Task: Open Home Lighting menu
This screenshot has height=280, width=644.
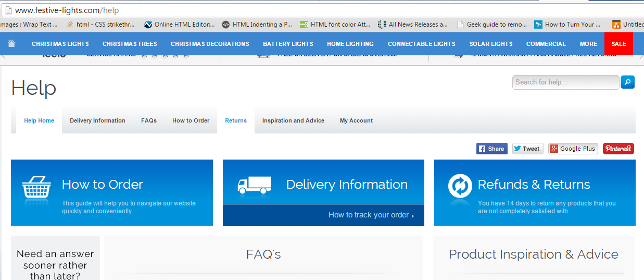Action: tap(350, 44)
